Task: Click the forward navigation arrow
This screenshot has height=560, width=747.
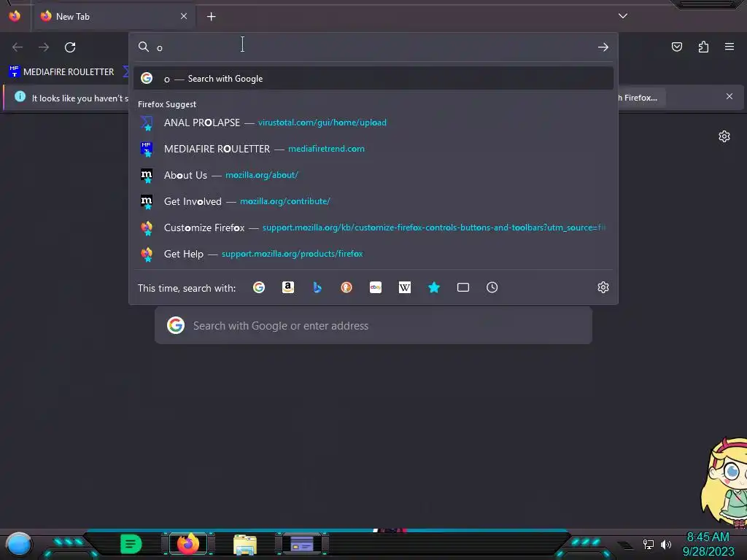Action: (x=44, y=47)
